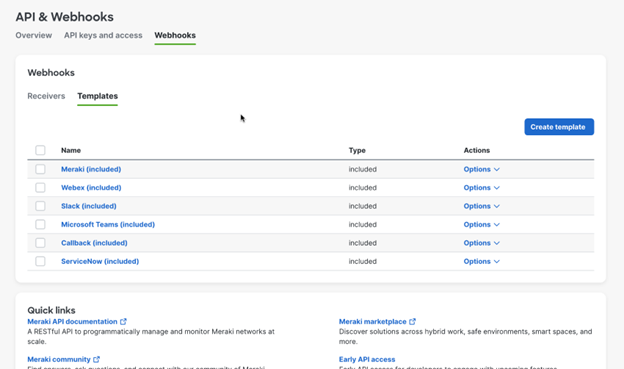624x369 pixels.
Task: Open external link icon beside Meraki API documentation
Action: coord(123,321)
